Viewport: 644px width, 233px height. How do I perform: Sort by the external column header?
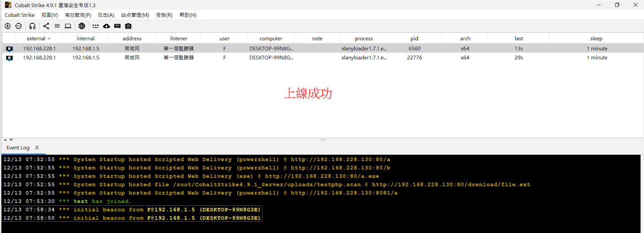[x=39, y=38]
